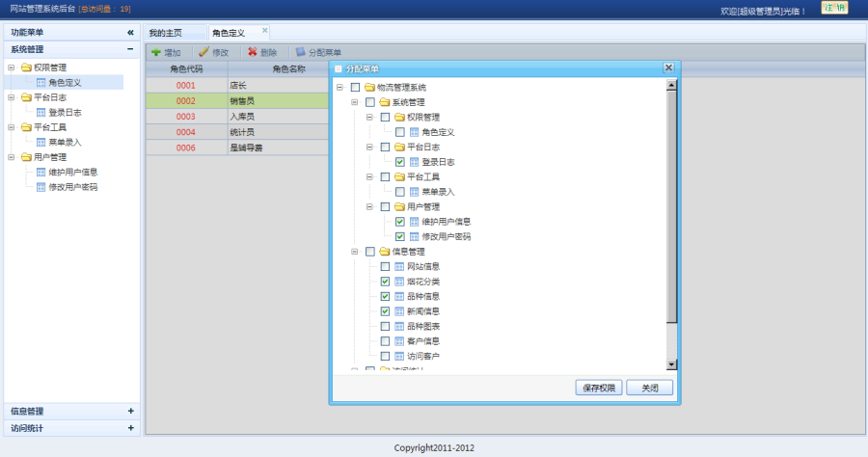Click the 菜单录入 grid icon in the dialog tree

point(414,192)
